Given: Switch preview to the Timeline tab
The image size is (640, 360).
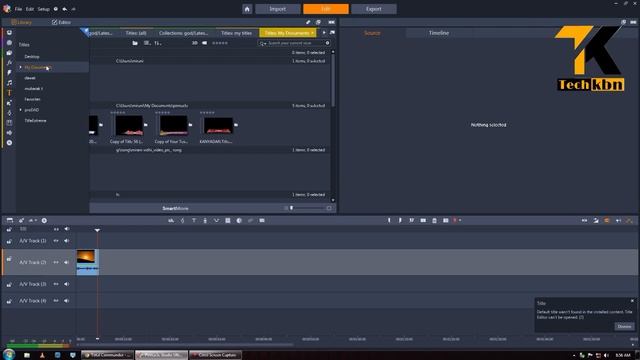Looking at the screenshot, I should point(439,33).
